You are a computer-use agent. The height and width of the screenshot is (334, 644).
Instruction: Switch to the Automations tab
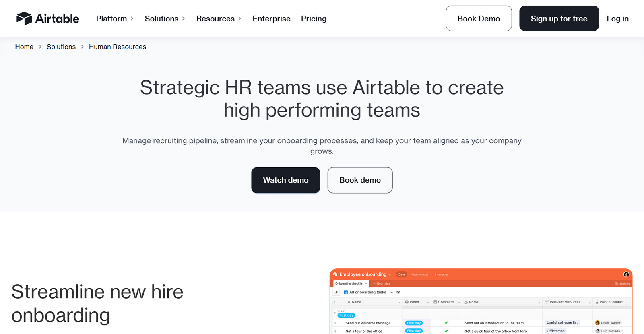coord(420,274)
